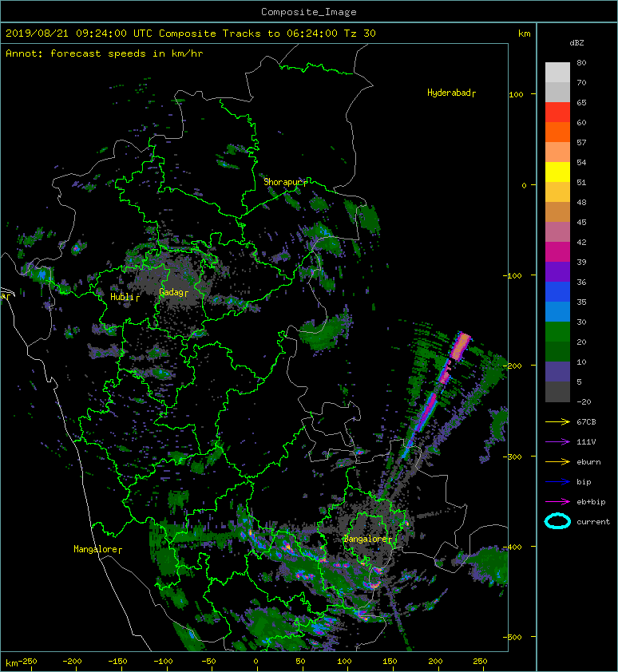The width and height of the screenshot is (618, 672).
Task: Click the -300 tick on vertical km axis
Action: [x=513, y=457]
